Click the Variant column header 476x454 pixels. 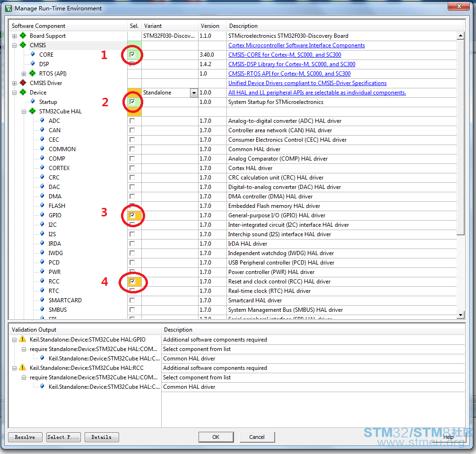[170, 26]
